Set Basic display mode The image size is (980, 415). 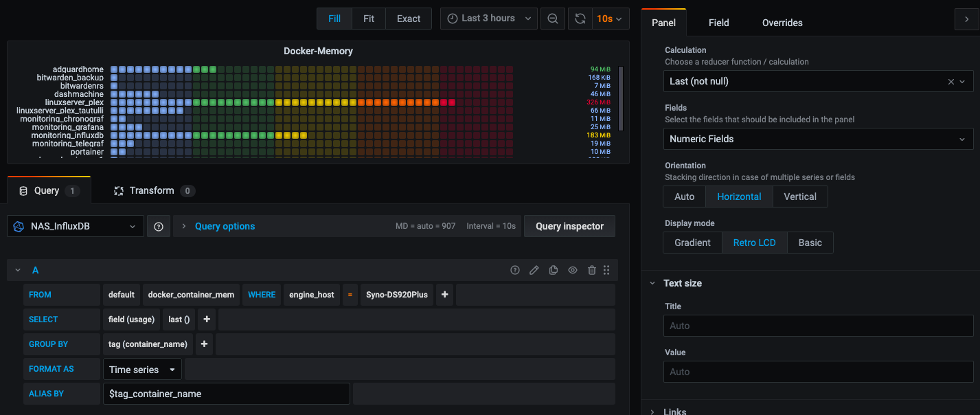click(x=810, y=243)
